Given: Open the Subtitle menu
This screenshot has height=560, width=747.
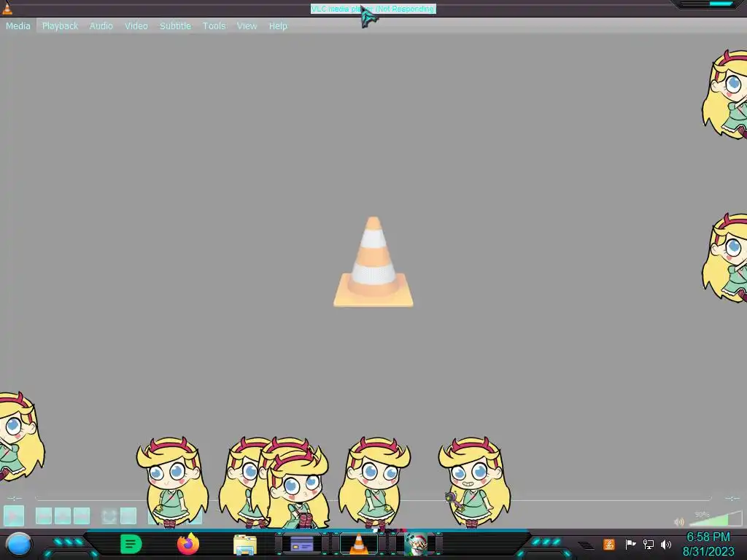Looking at the screenshot, I should coord(175,26).
